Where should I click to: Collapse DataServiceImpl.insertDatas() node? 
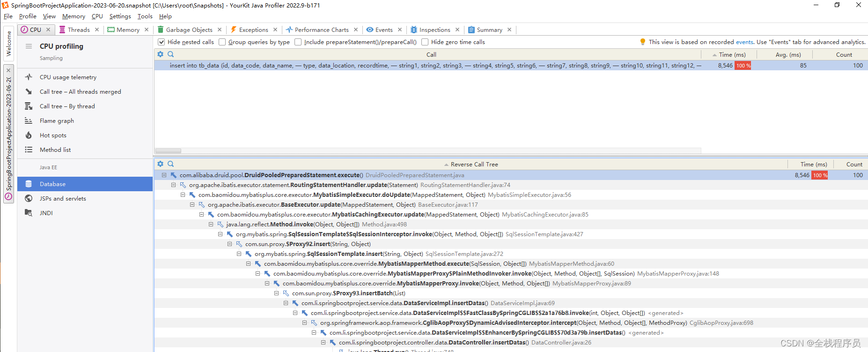(x=286, y=303)
